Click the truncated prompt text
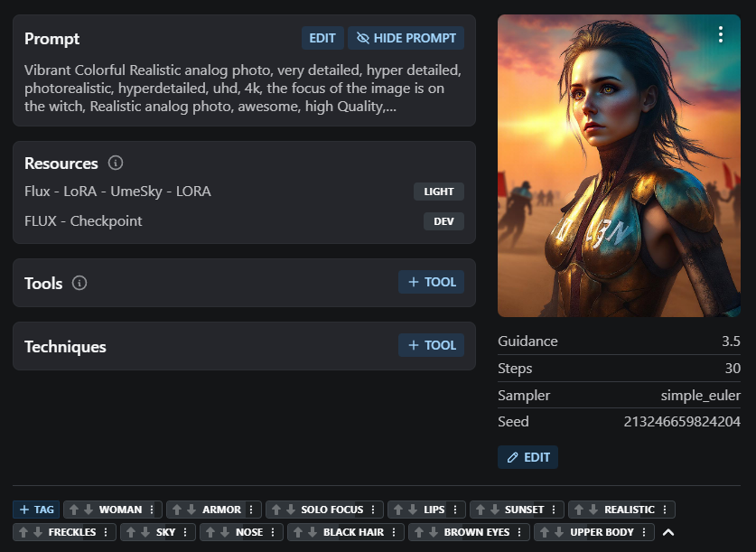The height and width of the screenshot is (552, 756). click(x=244, y=89)
